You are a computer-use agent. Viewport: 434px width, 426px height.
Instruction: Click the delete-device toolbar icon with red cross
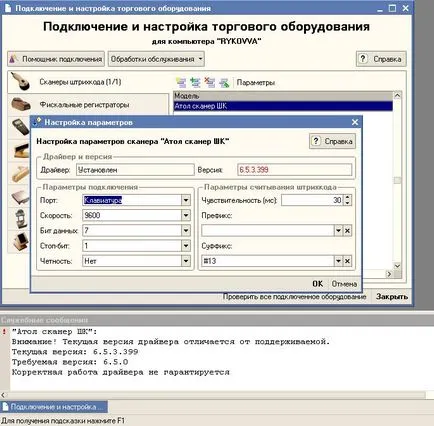[x=210, y=82]
